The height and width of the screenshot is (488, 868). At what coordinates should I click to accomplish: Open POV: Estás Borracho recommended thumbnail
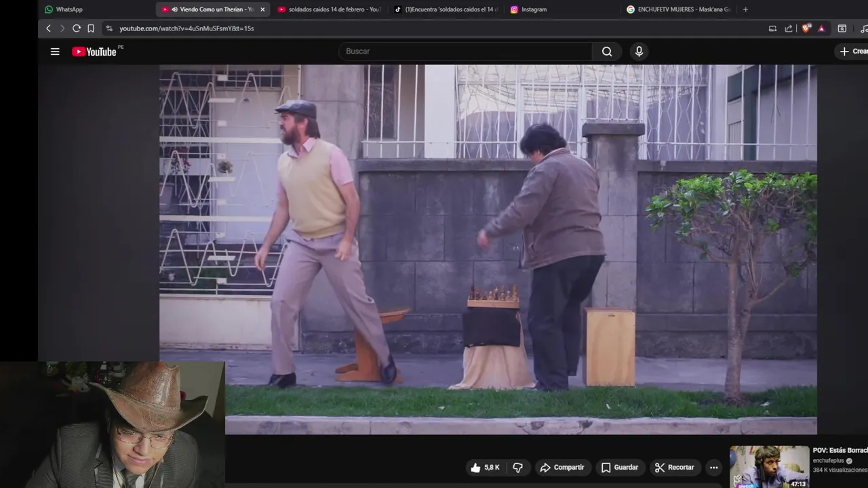pos(769,467)
